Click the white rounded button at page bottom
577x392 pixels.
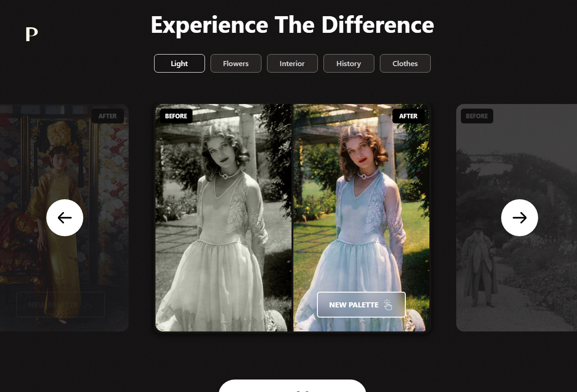(292, 386)
